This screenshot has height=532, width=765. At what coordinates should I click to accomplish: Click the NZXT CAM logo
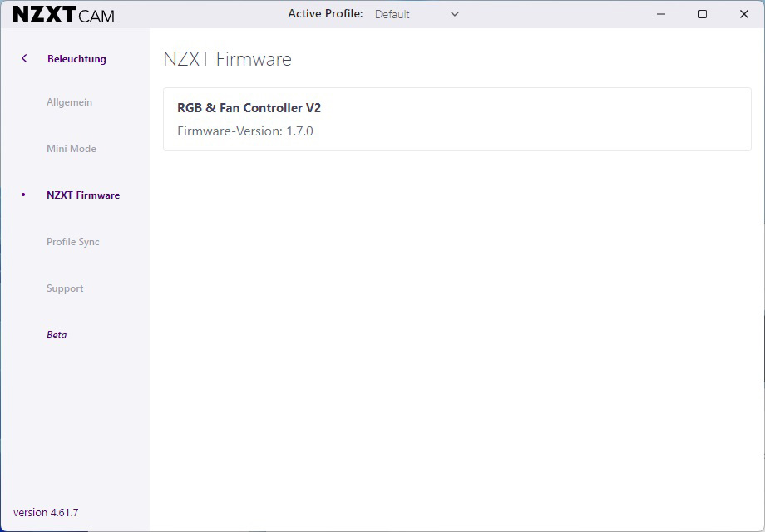(64, 15)
